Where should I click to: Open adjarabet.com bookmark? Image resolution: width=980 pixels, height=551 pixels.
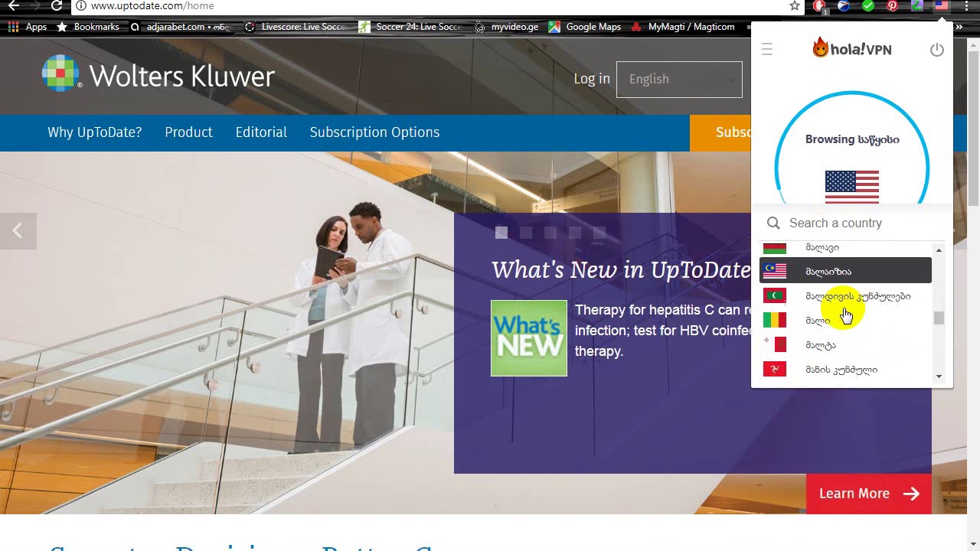pyautogui.click(x=181, y=27)
